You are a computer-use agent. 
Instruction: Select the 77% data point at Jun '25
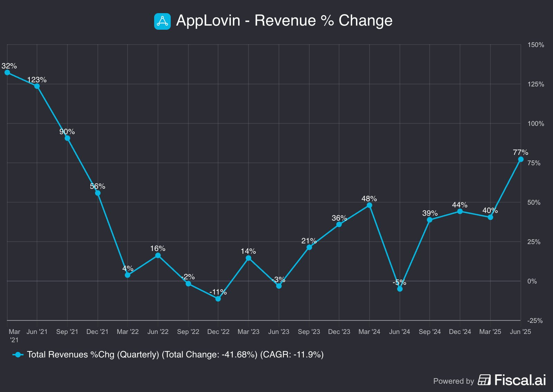pos(521,159)
